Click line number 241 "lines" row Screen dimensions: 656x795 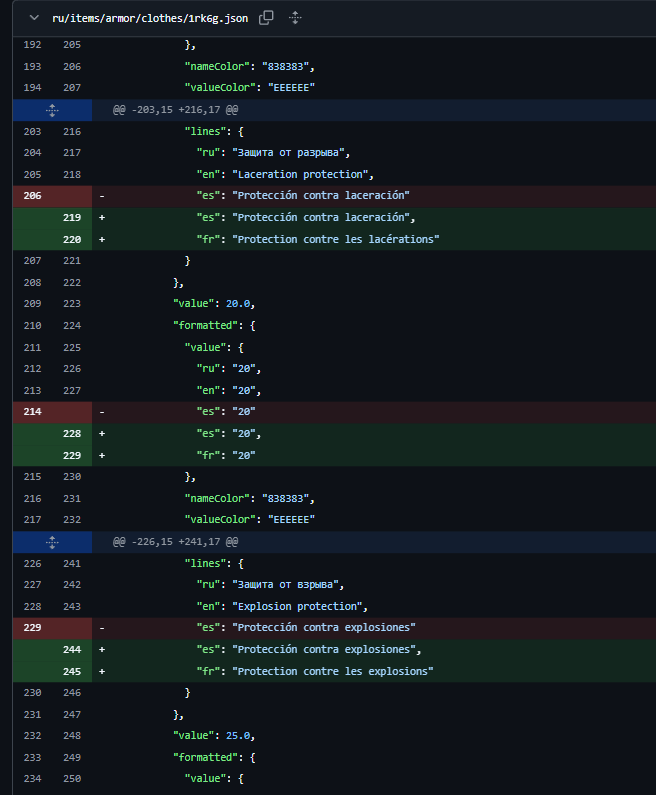pos(72,564)
